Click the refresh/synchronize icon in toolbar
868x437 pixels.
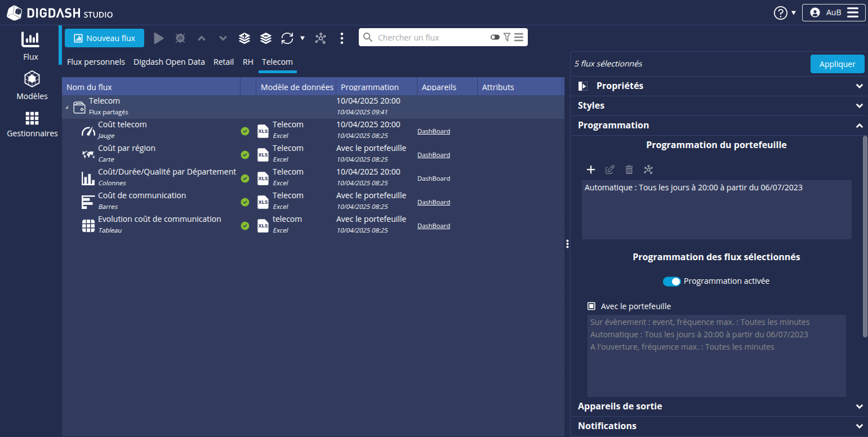pos(287,38)
